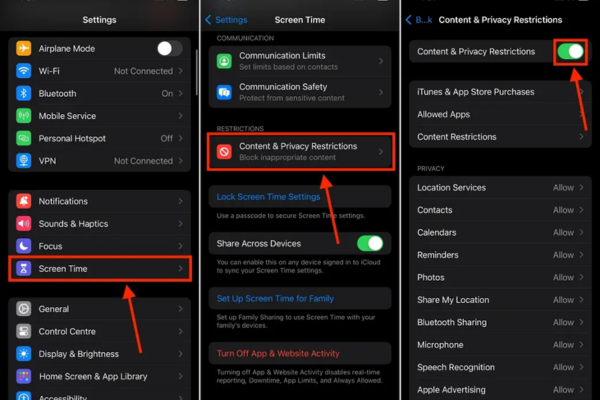Viewport: 600px width, 400px height.
Task: Tap the Bluetooth icon
Action: click(23, 93)
